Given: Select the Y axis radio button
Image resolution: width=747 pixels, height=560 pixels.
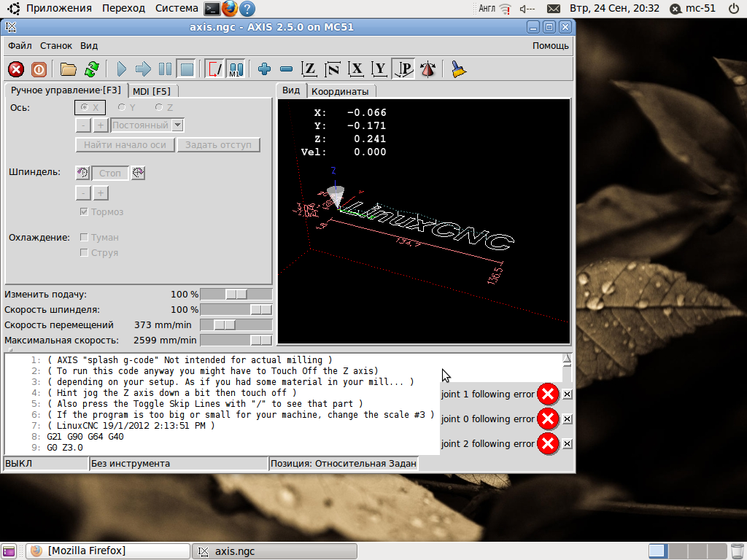Looking at the screenshot, I should [122, 107].
